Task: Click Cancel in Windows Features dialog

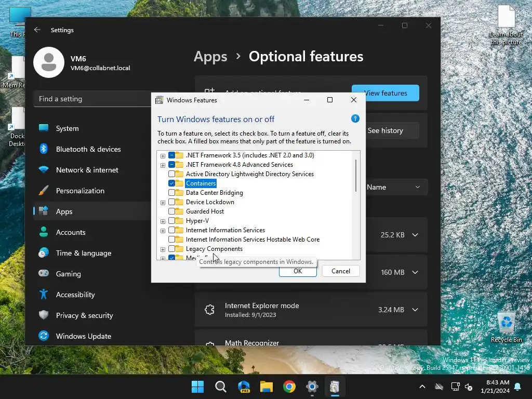Action: click(341, 271)
